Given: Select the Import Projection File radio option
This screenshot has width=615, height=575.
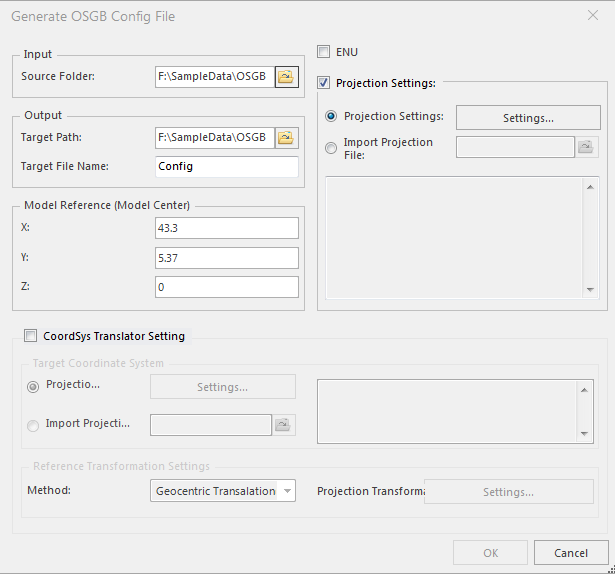Looking at the screenshot, I should point(332,148).
